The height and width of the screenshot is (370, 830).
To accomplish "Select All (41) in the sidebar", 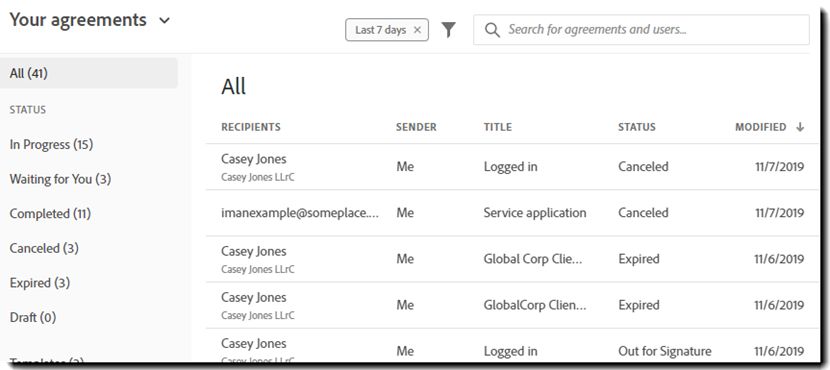I will coord(88,73).
